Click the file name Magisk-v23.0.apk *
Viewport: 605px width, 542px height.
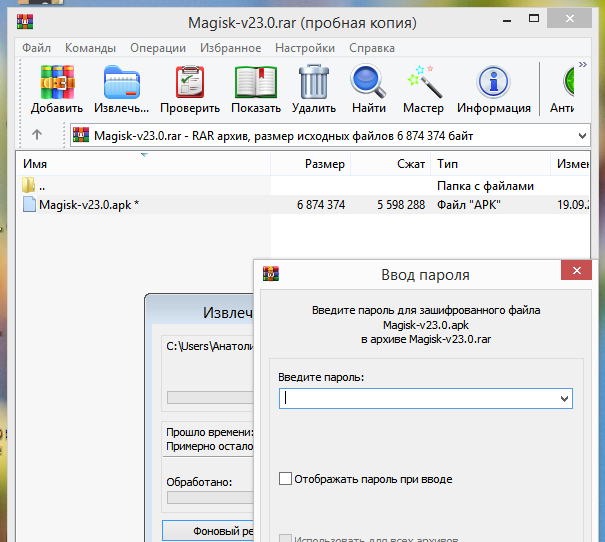point(89,204)
